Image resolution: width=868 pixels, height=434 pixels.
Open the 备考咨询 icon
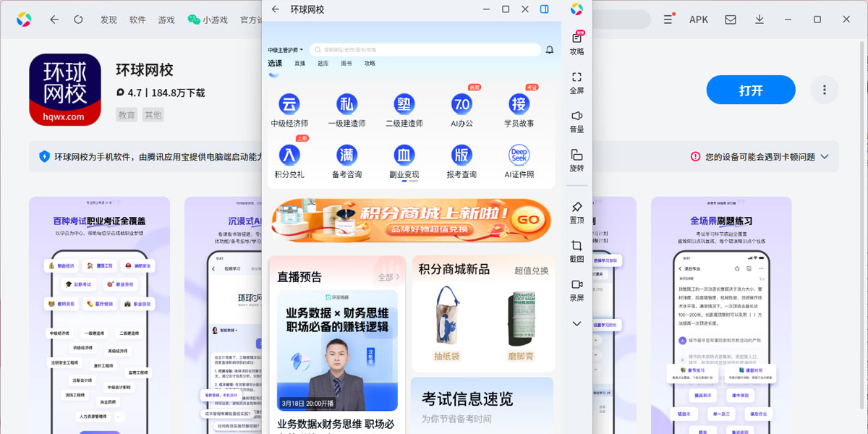pyautogui.click(x=346, y=162)
